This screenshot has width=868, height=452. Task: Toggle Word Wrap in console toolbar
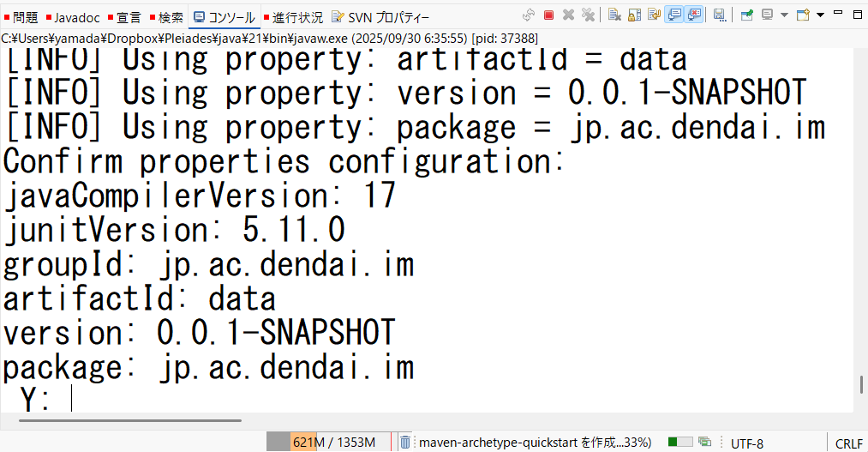tap(655, 15)
